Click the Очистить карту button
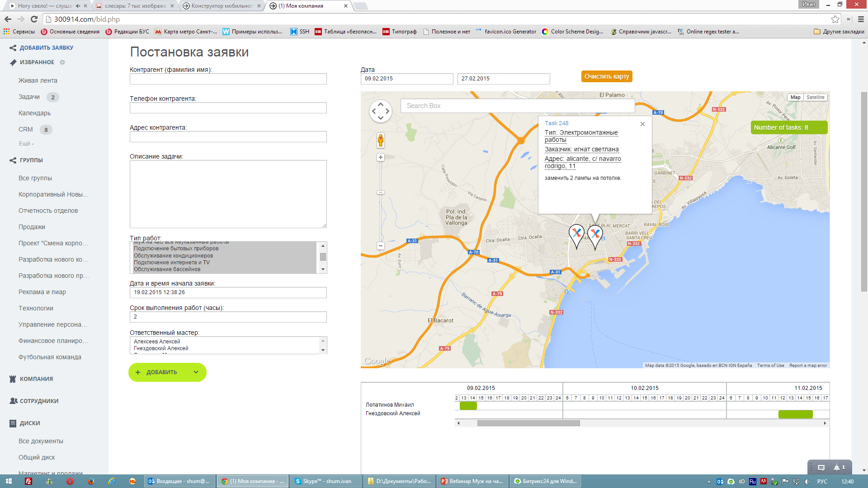868x488 pixels. click(606, 76)
